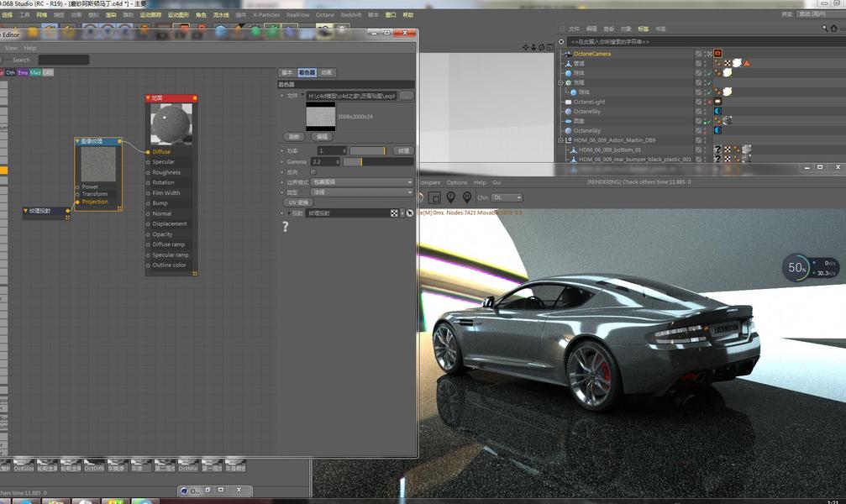Collapse the image texture node triangle
846x504 pixels.
(77, 141)
